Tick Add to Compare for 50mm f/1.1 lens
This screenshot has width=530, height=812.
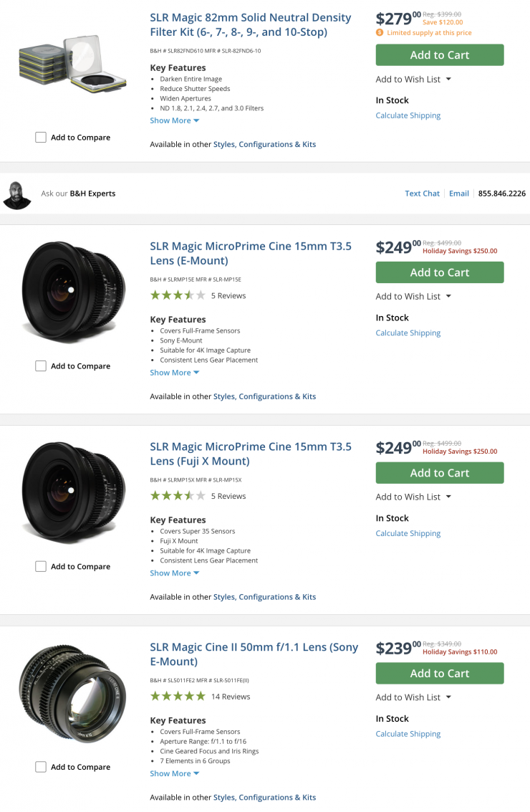[41, 767]
